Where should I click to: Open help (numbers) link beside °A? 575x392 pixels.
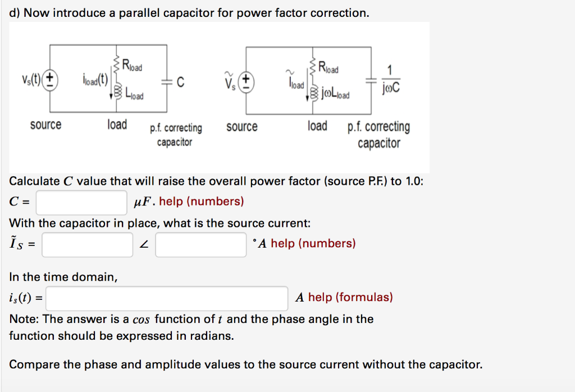click(x=313, y=244)
